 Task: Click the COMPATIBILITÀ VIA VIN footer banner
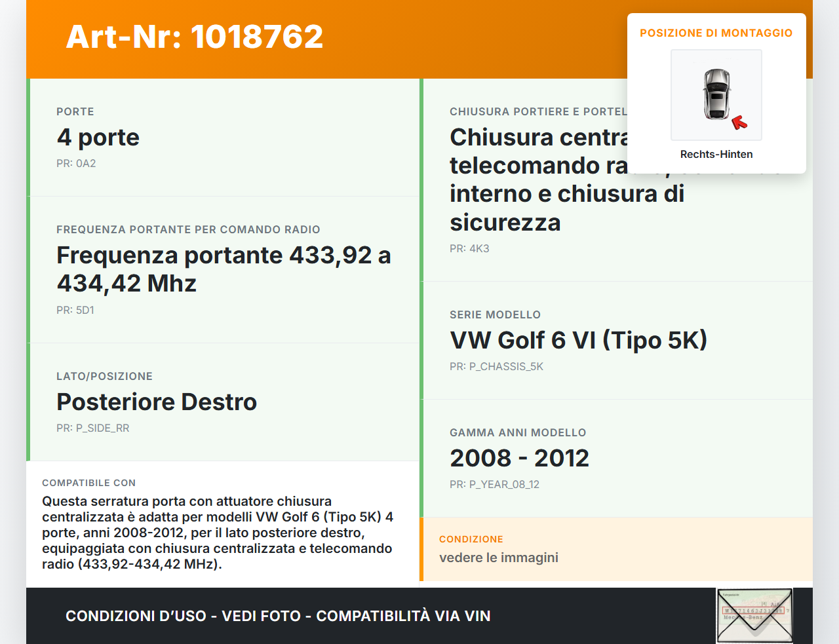click(x=278, y=616)
